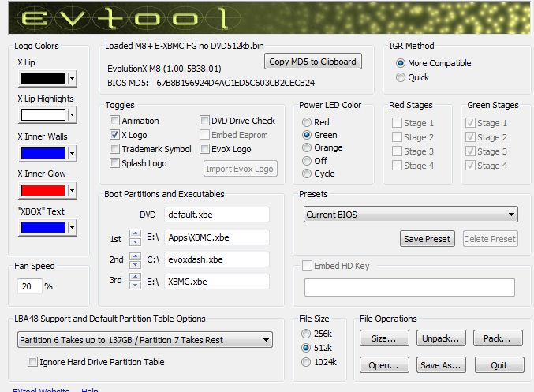The width and height of the screenshot is (534, 392).
Task: Click the BIOS MD5 hash value text
Action: point(235,83)
